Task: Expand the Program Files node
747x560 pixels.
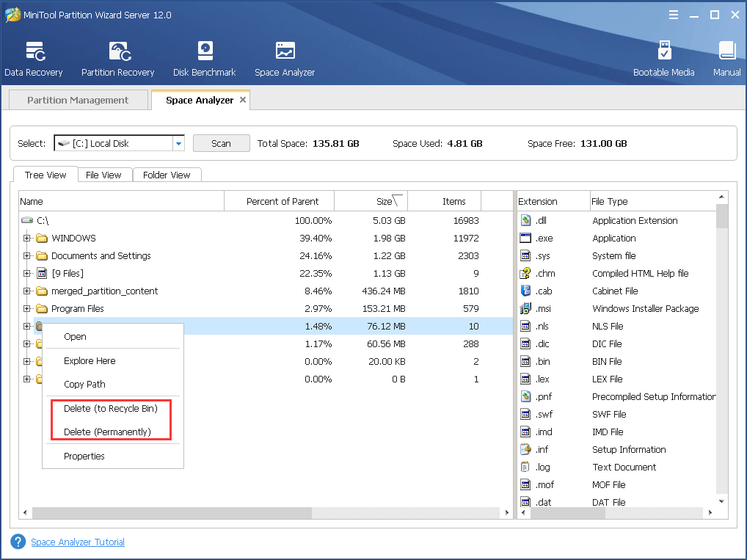Action: [x=26, y=308]
